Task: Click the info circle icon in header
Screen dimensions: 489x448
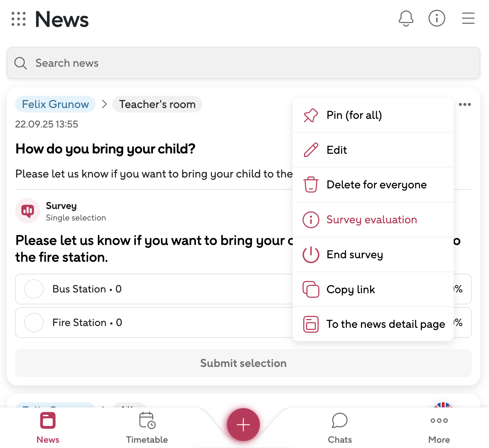Action: 437,19
